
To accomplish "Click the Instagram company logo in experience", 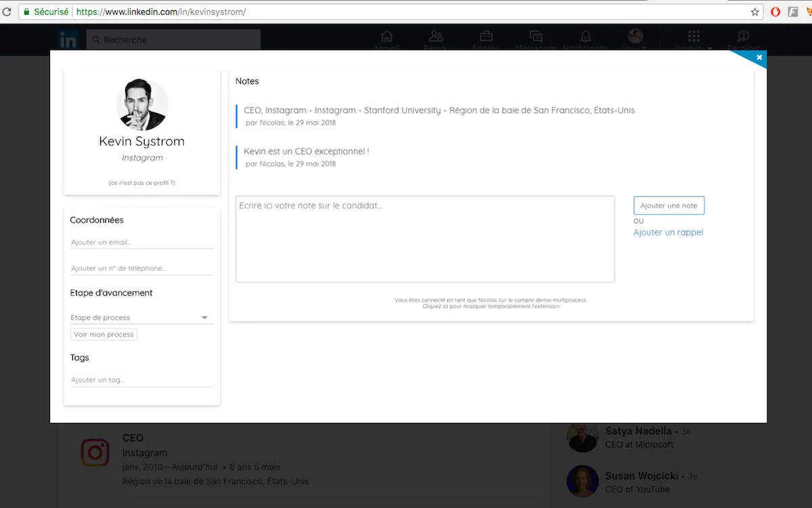I will (x=95, y=452).
